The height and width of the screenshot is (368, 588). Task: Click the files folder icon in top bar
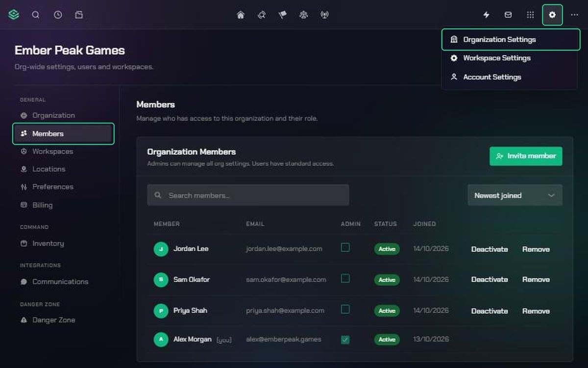(79, 15)
